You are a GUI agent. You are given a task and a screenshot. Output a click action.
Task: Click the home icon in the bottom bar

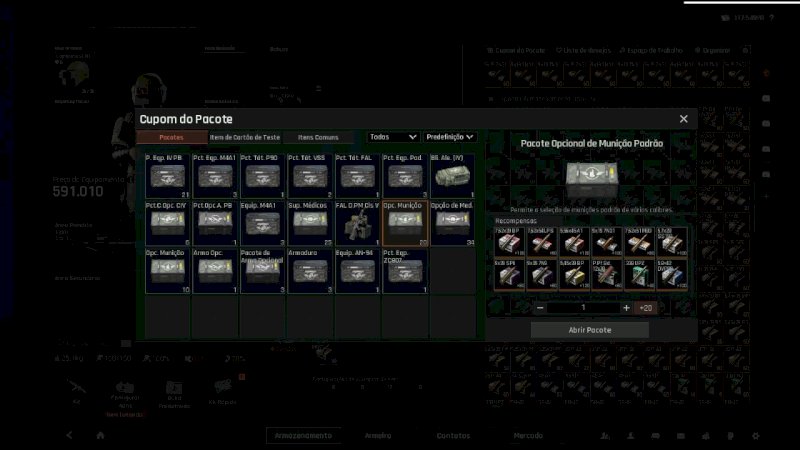(100, 435)
